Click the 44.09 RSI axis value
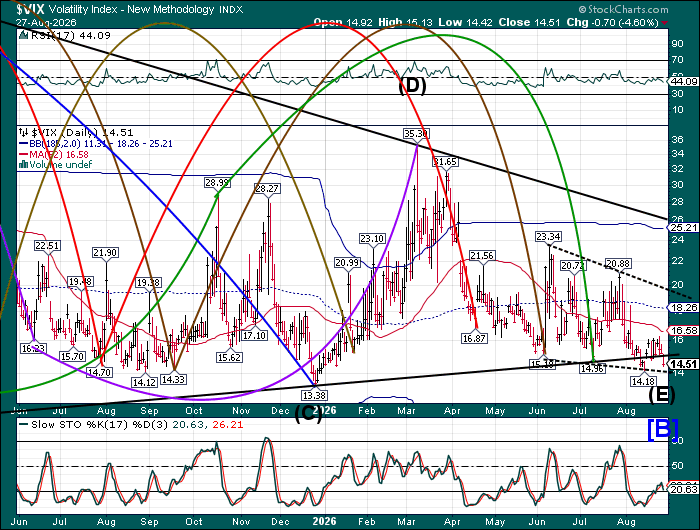Screen dimensions: 700x530 click(685, 81)
